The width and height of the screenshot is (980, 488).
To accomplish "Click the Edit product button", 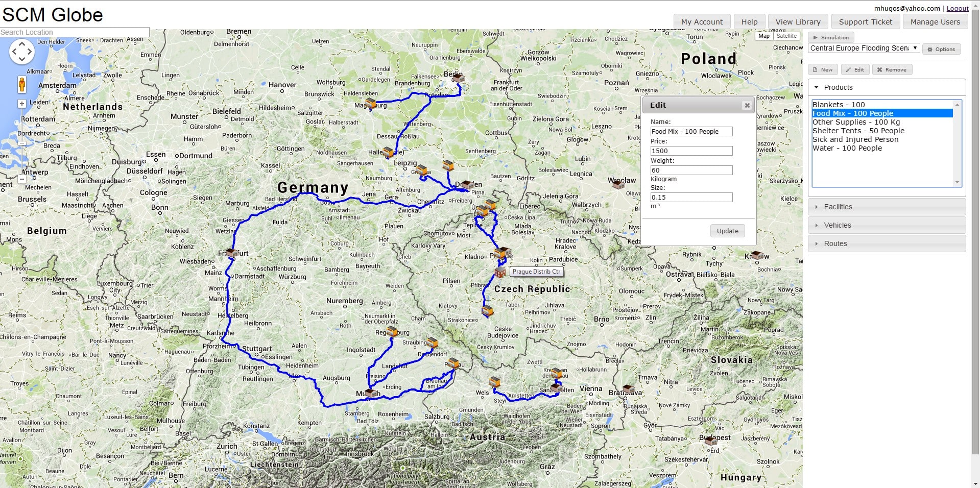I will click(855, 70).
